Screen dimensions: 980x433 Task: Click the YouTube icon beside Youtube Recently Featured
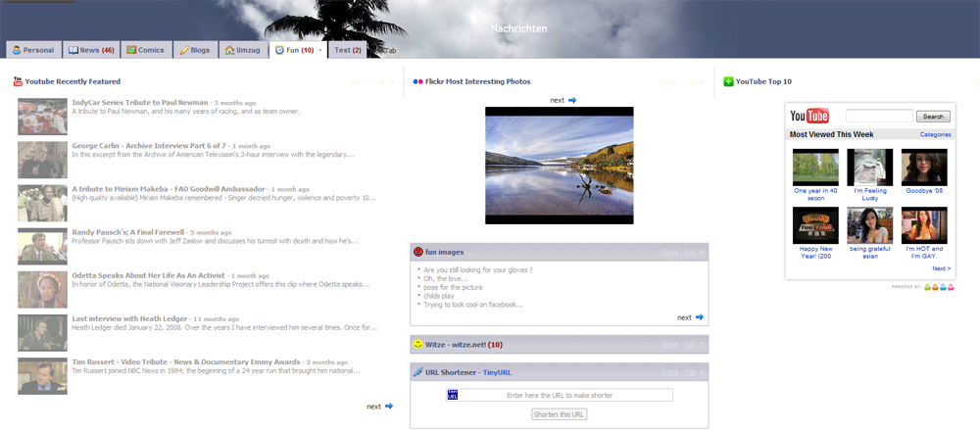coord(18,81)
